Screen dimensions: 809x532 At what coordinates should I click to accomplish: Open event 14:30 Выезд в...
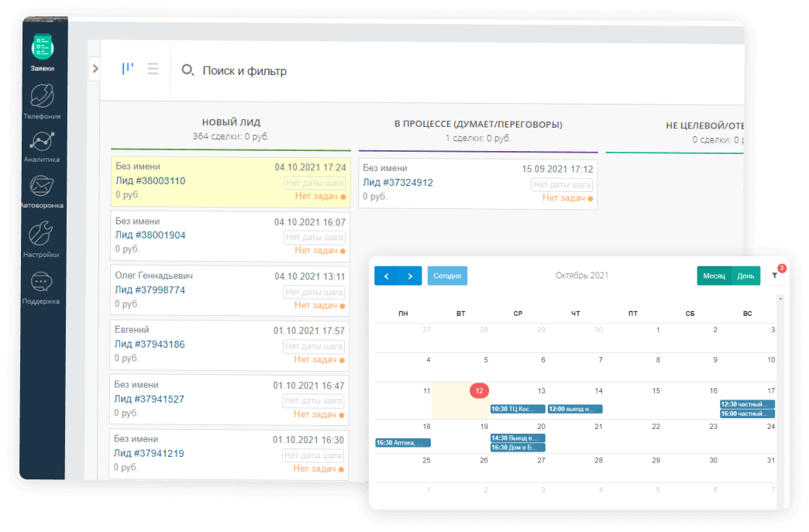[x=518, y=438]
